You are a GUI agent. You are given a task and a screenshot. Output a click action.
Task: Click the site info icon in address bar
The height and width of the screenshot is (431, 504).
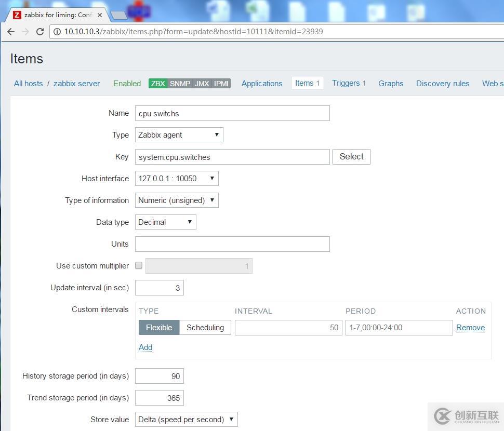click(57, 32)
